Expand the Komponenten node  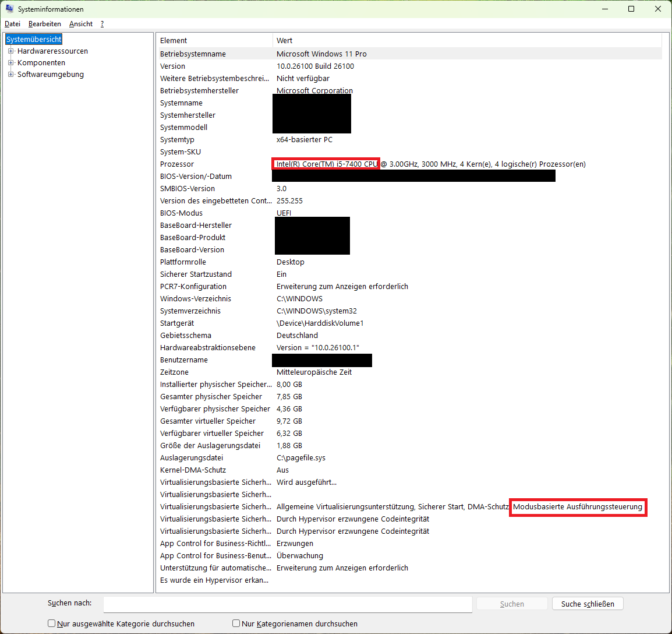[x=10, y=62]
